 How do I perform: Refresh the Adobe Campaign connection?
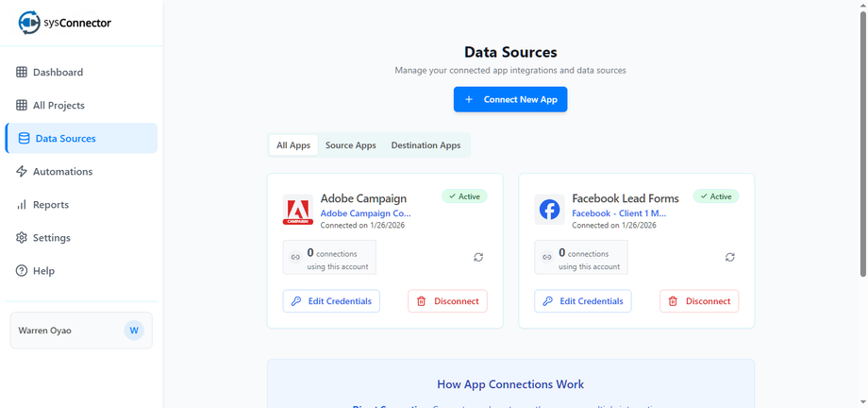478,257
